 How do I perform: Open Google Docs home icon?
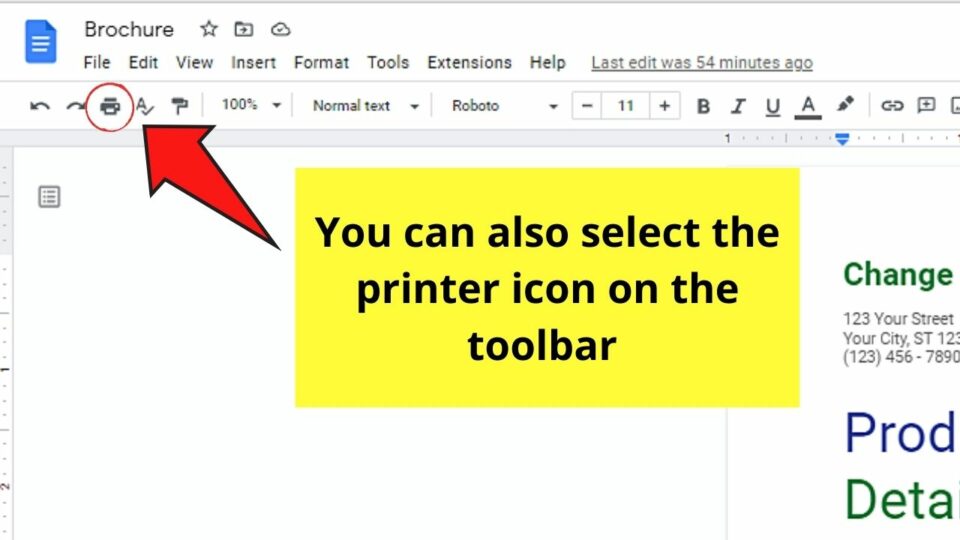40,42
